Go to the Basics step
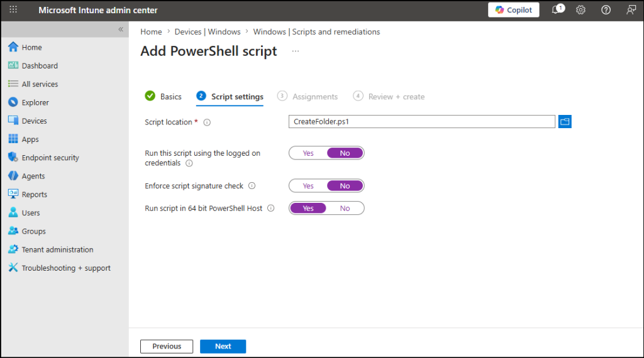This screenshot has width=644, height=358. click(163, 96)
